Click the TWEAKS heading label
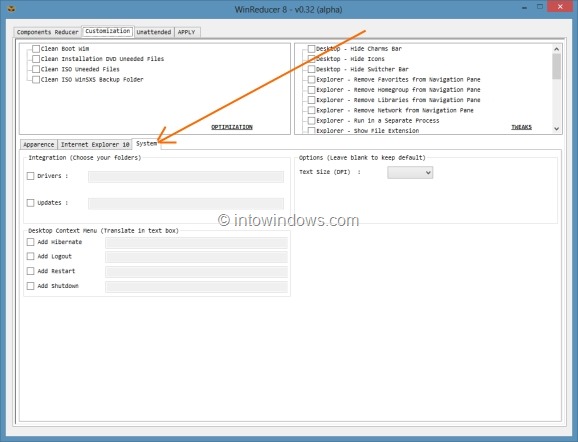This screenshot has height=442, width=578. click(522, 127)
